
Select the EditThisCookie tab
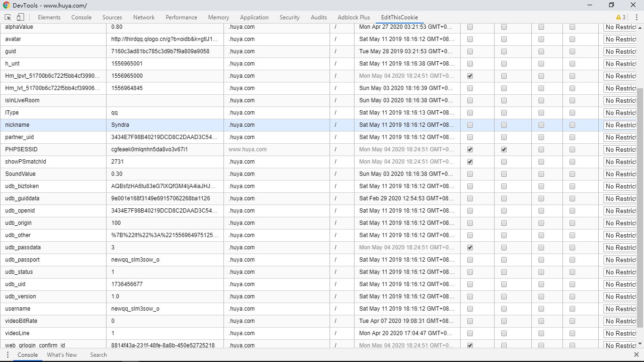click(x=399, y=17)
